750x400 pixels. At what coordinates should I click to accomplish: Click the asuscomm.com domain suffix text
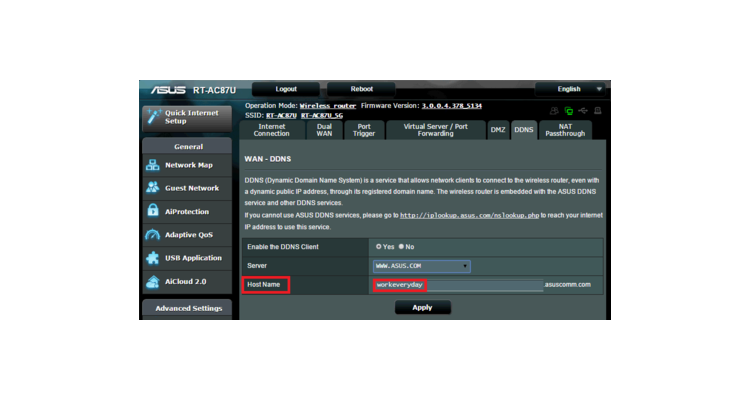(568, 284)
